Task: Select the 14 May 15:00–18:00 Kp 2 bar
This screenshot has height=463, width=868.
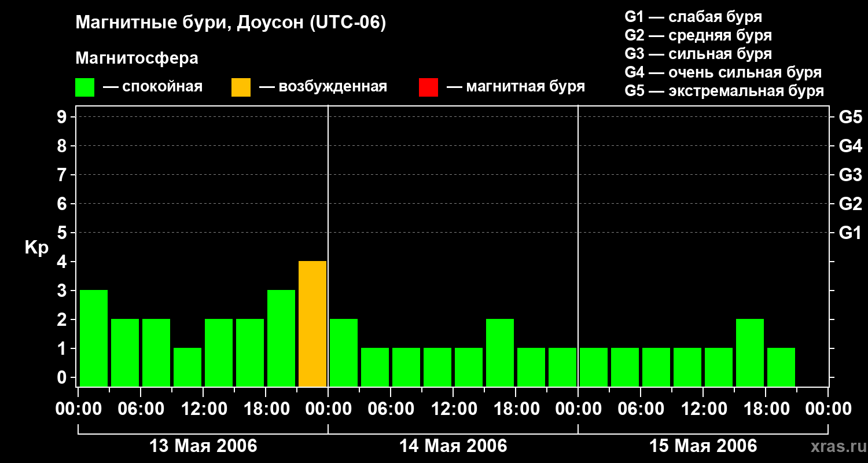Action: 500,352
